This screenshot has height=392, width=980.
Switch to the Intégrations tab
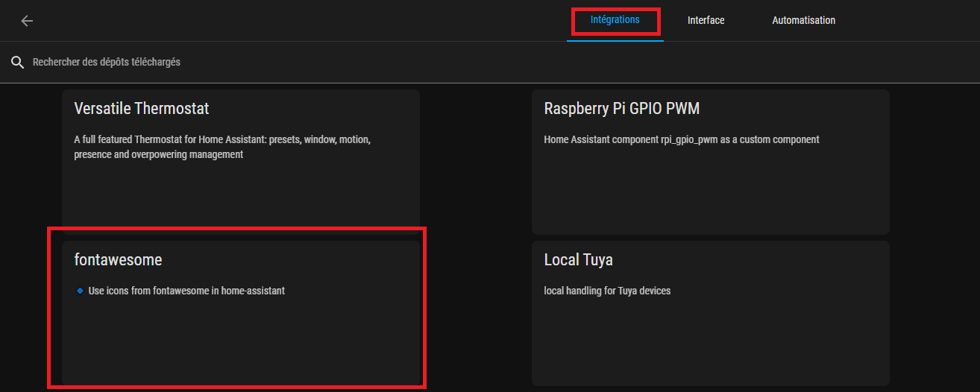pyautogui.click(x=615, y=20)
